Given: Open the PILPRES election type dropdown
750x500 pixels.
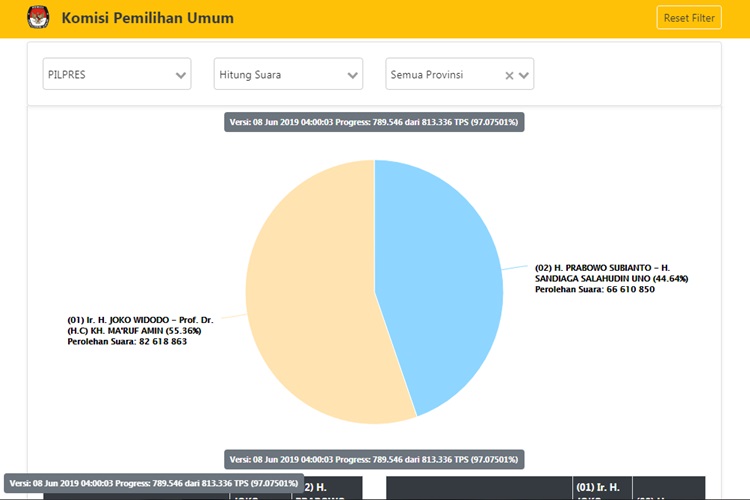Looking at the screenshot, I should point(117,74).
